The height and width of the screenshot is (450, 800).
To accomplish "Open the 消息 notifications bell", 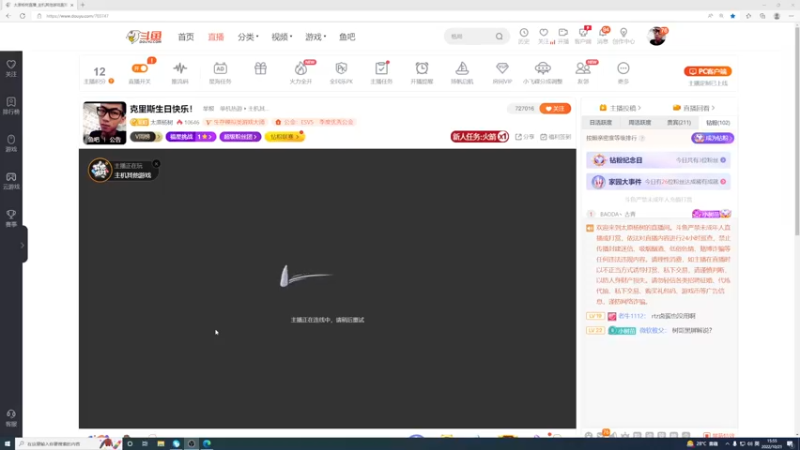I will coord(603,36).
